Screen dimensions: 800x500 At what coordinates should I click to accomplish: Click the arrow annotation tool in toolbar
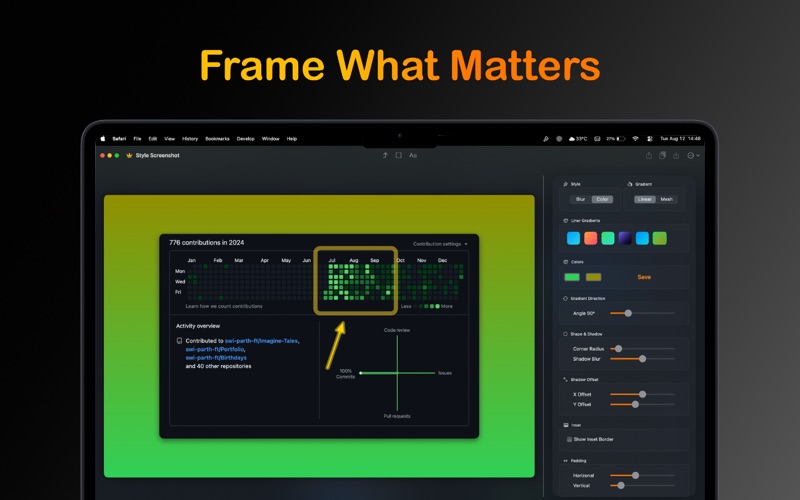pyautogui.click(x=385, y=156)
